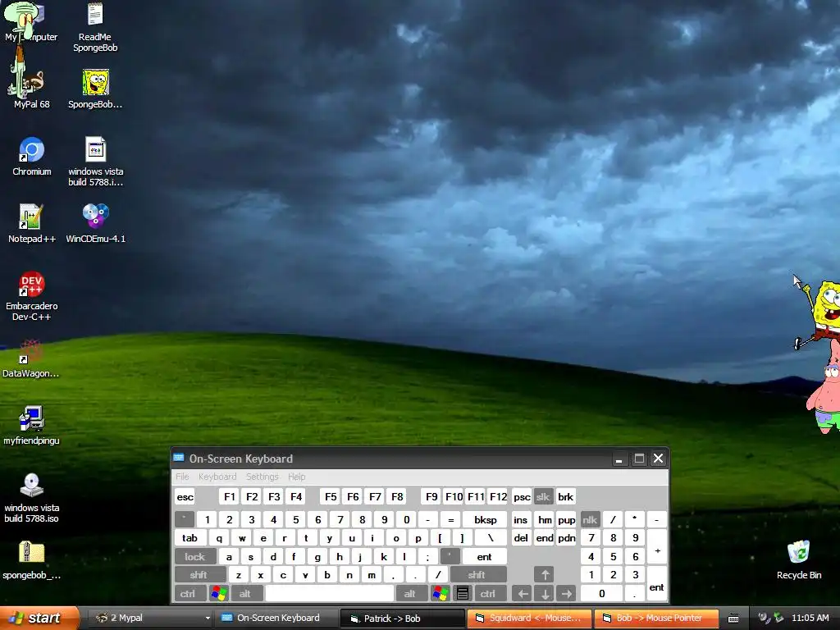The width and height of the screenshot is (840, 630).
Task: Click psc print screen key
Action: tap(522, 496)
